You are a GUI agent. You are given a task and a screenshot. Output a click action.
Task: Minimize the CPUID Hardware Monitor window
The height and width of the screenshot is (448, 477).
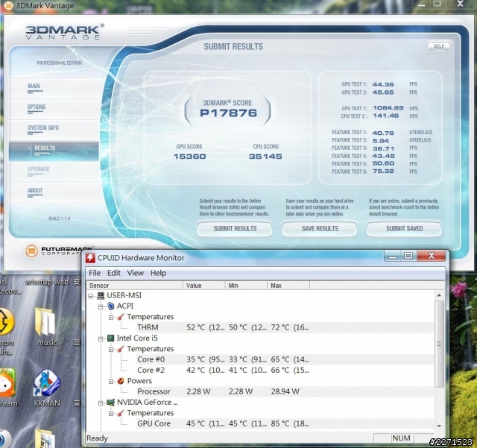pos(393,256)
